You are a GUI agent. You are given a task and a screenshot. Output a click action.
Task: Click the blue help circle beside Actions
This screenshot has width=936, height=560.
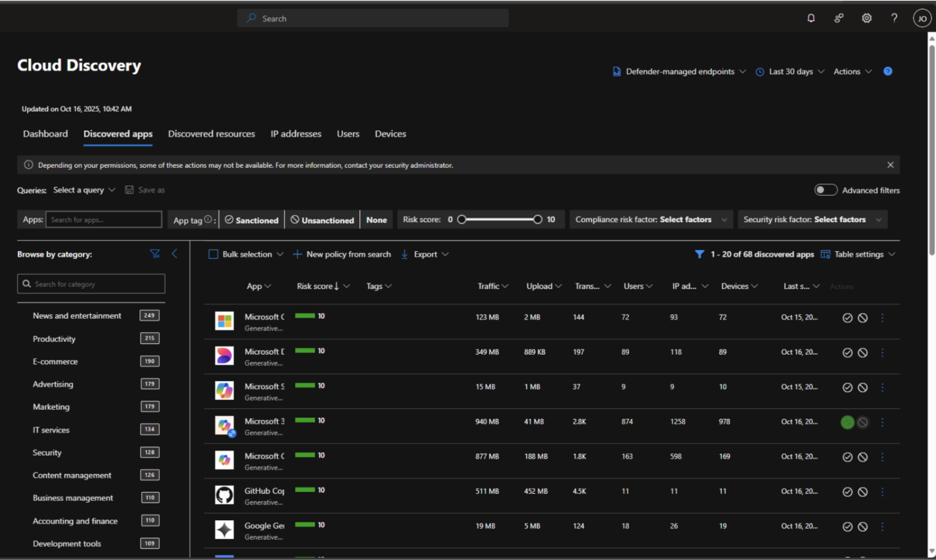888,71
